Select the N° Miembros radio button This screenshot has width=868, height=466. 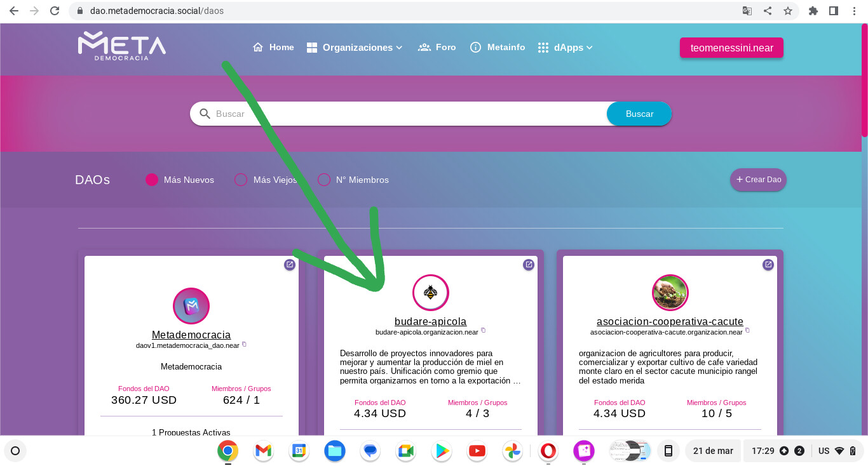(x=324, y=180)
